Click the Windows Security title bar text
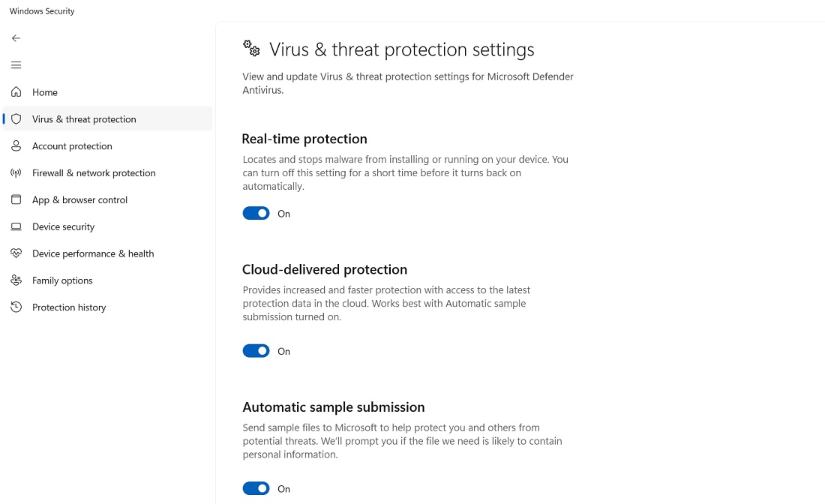Image resolution: width=825 pixels, height=504 pixels. (41, 10)
